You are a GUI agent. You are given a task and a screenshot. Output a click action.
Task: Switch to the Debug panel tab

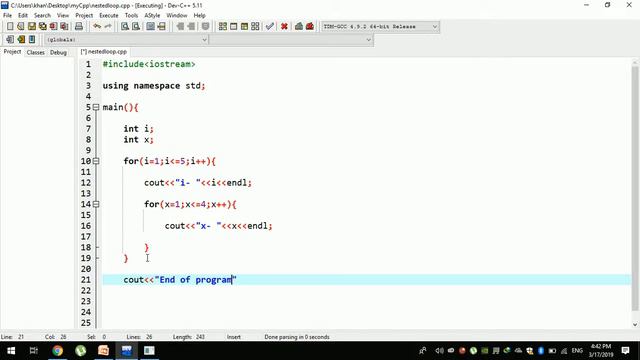tap(58, 52)
